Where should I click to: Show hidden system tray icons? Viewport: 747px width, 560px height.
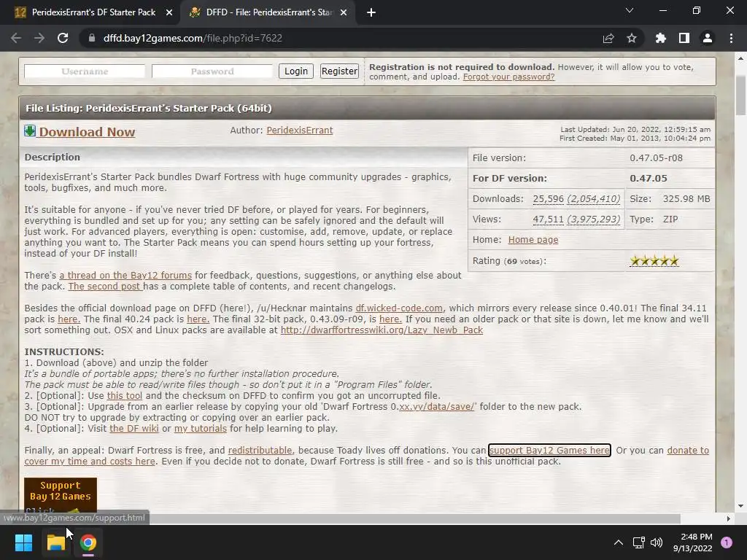(x=619, y=542)
